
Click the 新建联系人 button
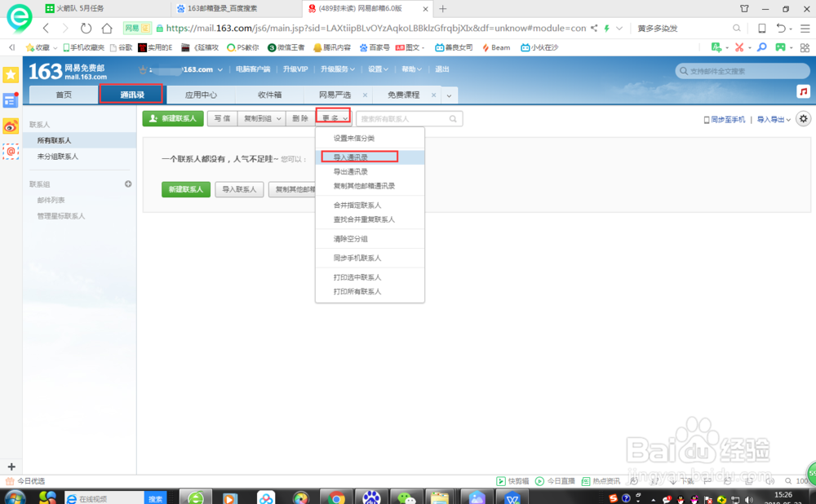(x=172, y=118)
